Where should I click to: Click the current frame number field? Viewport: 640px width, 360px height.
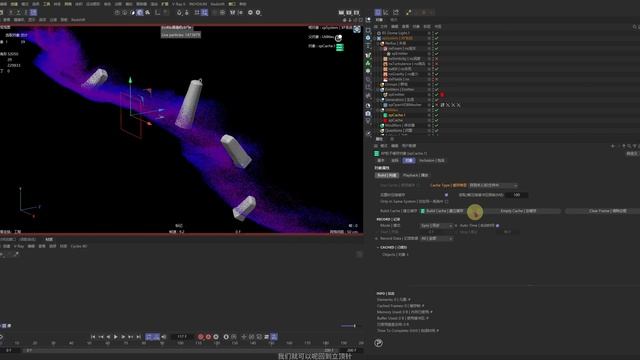pyautogui.click(x=182, y=337)
